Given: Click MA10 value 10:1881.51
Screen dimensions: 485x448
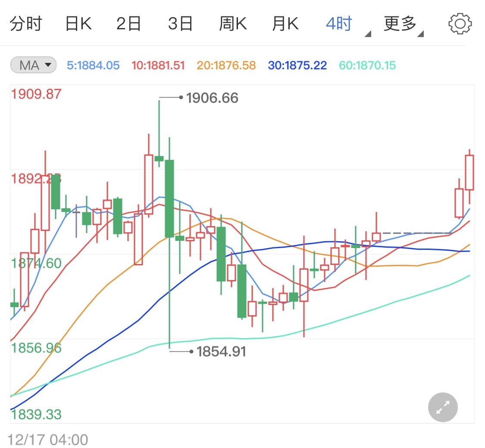Looking at the screenshot, I should (x=158, y=65).
